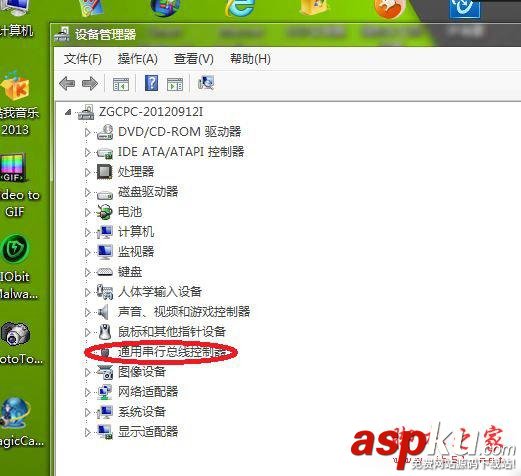
Task: Expand the 人体学输入设备 node arrow
Action: pos(87,292)
